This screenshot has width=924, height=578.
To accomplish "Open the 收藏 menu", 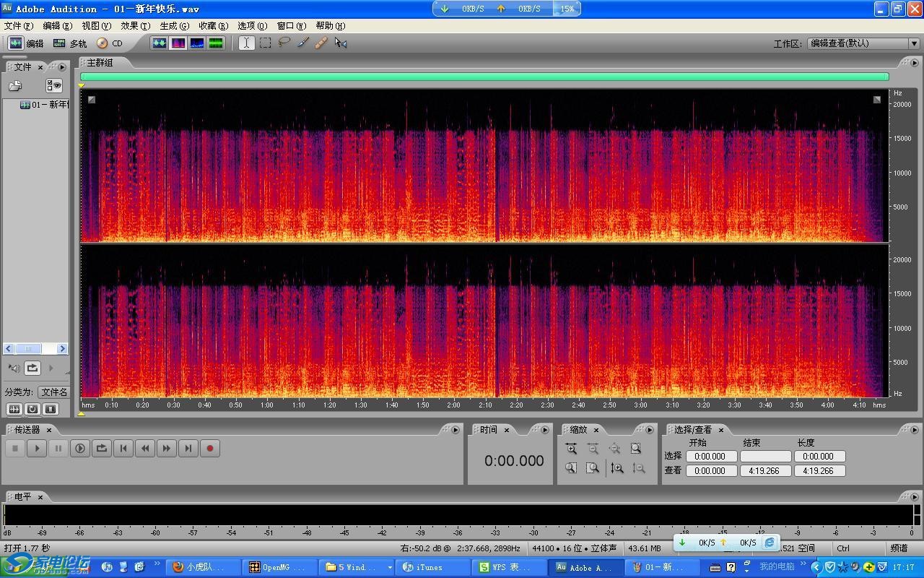I will tap(213, 26).
